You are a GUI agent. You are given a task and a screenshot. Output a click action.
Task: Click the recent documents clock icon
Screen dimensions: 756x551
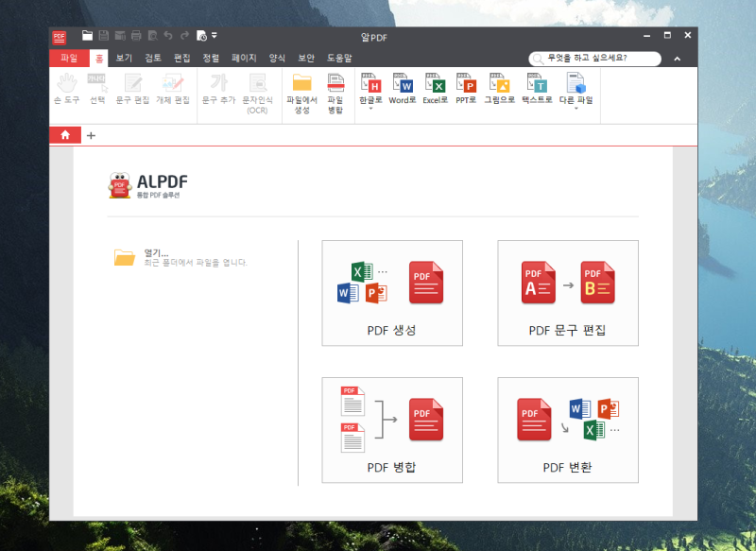201,36
